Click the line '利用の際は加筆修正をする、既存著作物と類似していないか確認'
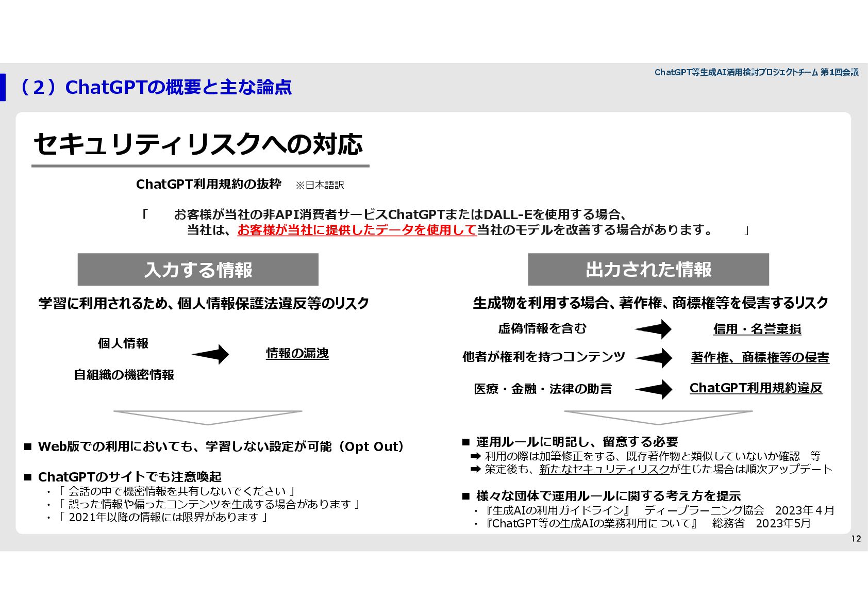 642,456
